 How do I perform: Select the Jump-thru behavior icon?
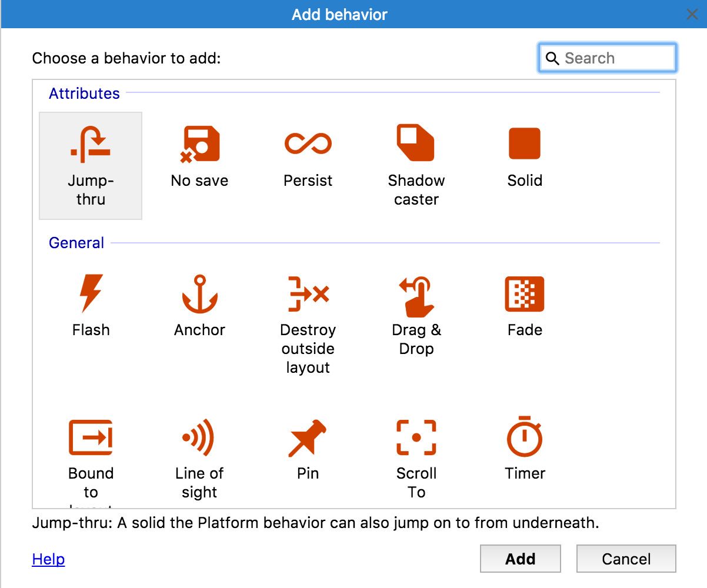tap(91, 144)
